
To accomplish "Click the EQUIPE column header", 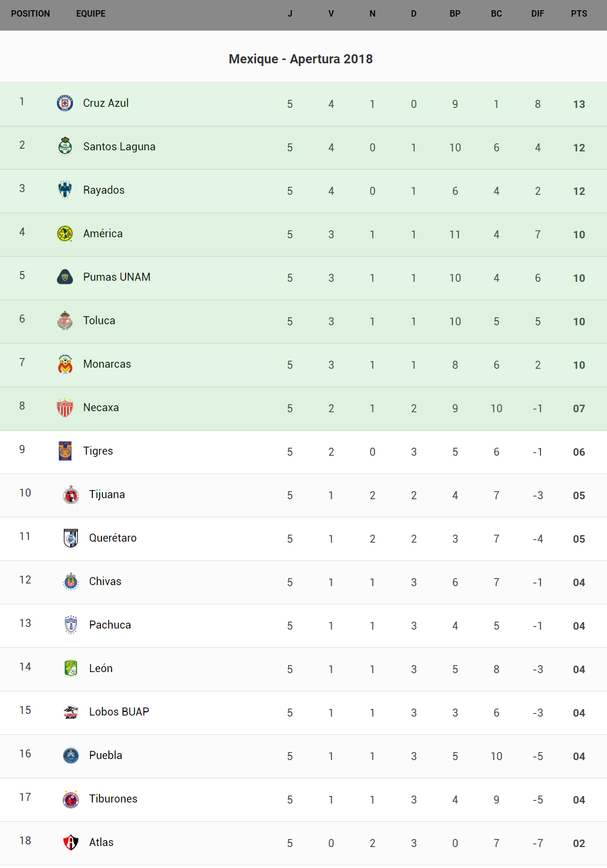I will click(91, 14).
